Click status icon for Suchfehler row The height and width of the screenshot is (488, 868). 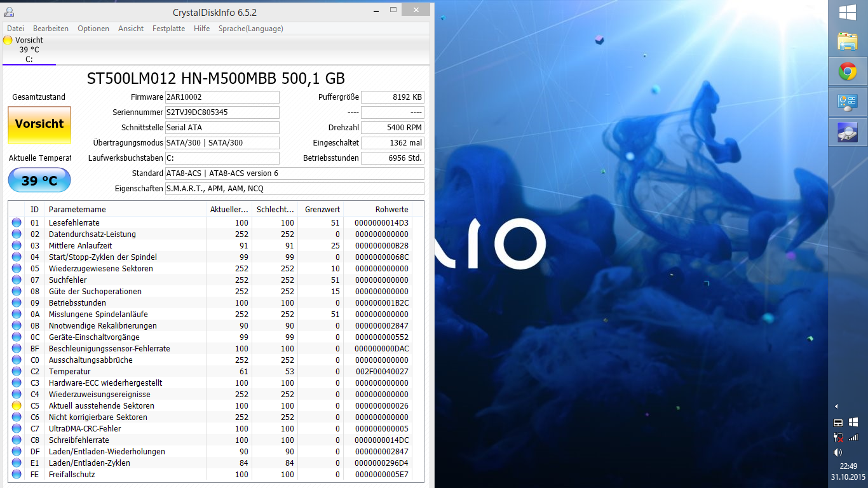(x=17, y=280)
